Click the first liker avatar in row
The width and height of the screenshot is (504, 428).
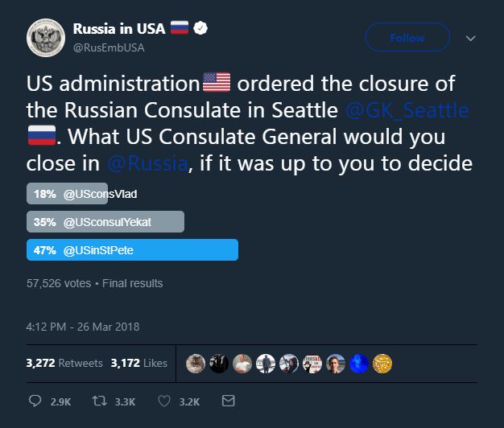click(x=194, y=364)
